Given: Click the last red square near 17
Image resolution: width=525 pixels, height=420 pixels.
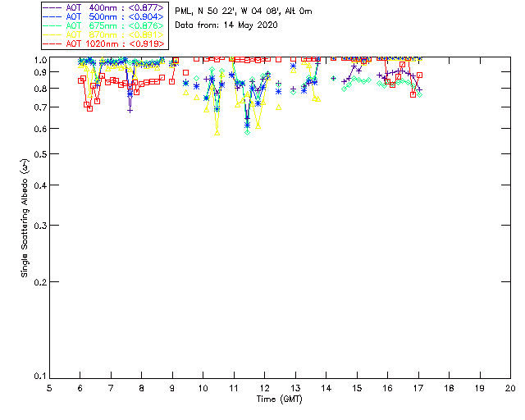Looking at the screenshot, I should [x=419, y=75].
